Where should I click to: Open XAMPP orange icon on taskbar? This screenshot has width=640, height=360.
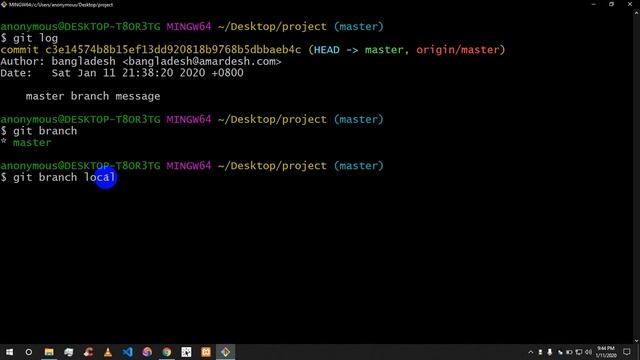pyautogui.click(x=206, y=352)
